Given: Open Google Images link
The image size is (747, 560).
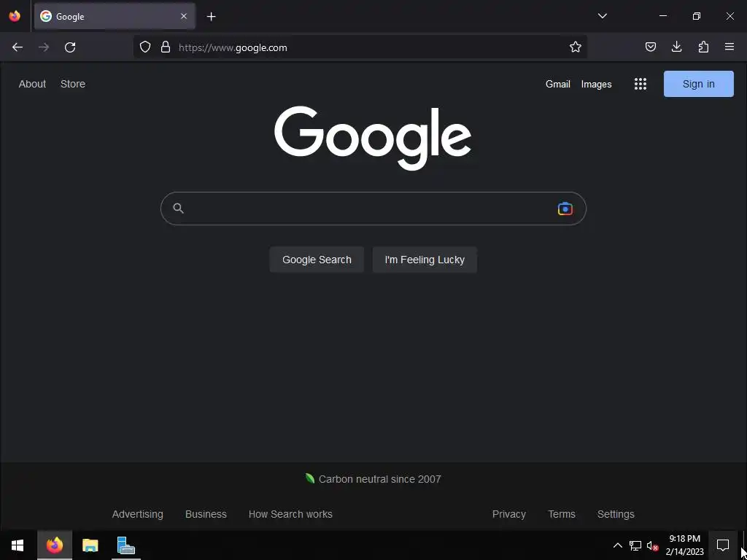Looking at the screenshot, I should tap(596, 85).
